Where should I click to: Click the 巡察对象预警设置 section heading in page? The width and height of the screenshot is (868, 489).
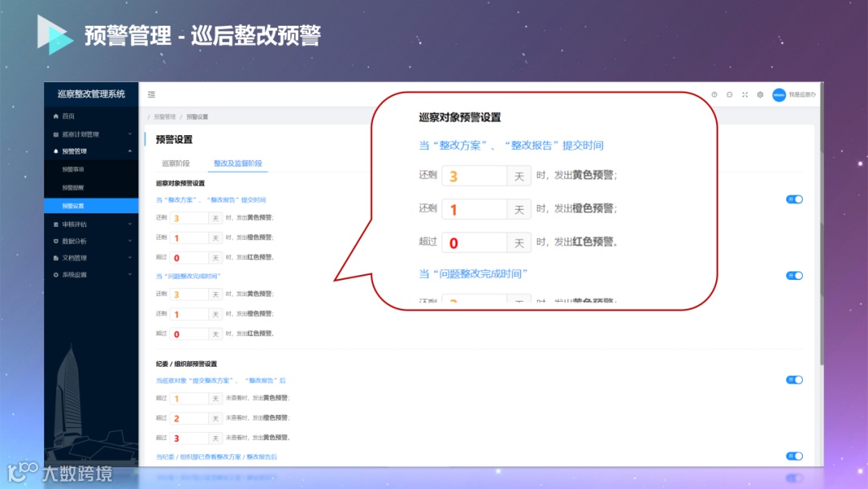point(181,183)
